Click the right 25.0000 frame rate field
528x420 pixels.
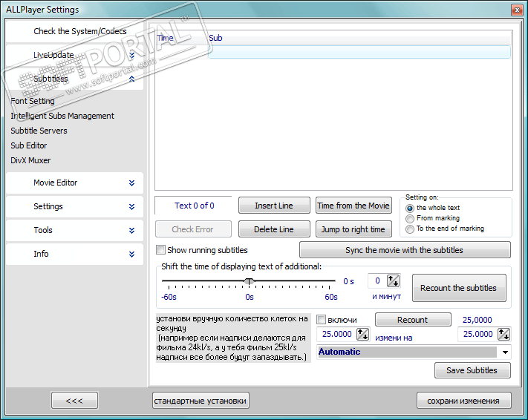pyautogui.click(x=478, y=334)
